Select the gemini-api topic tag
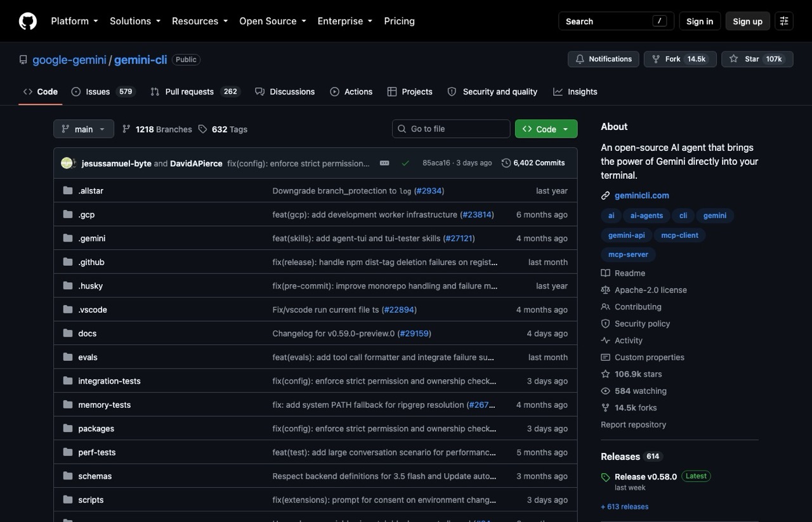The image size is (812, 522). tap(626, 235)
